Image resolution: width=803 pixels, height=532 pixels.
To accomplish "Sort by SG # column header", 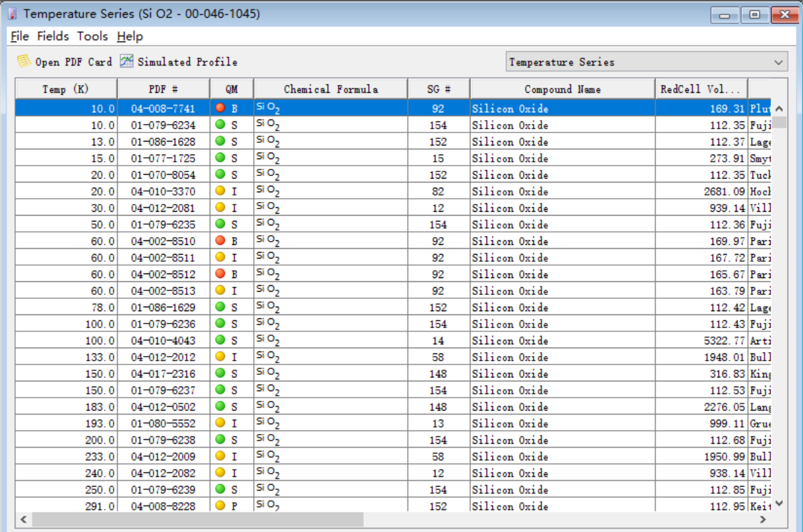I will (439, 89).
